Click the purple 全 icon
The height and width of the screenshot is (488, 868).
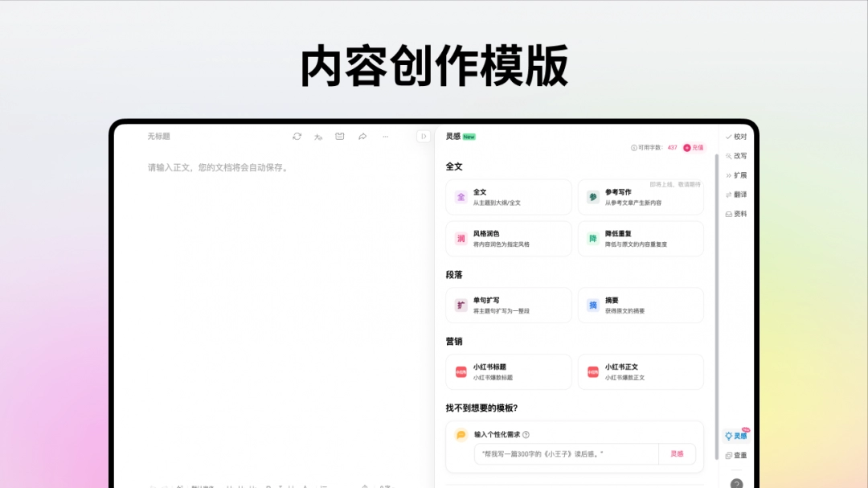coord(461,197)
